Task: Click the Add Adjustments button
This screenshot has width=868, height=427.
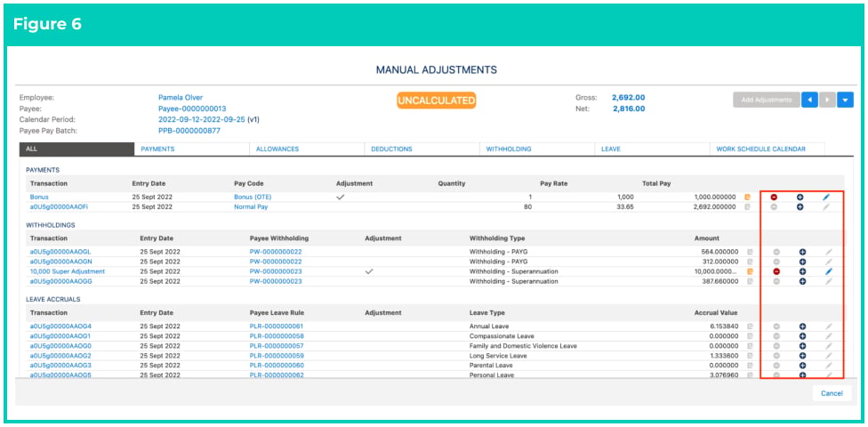Action: coord(766,100)
